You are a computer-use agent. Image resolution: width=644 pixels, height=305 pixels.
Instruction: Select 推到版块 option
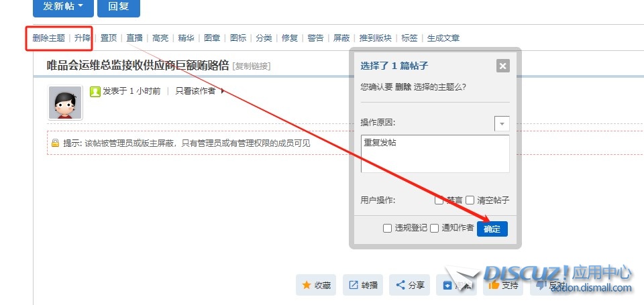[376, 38]
